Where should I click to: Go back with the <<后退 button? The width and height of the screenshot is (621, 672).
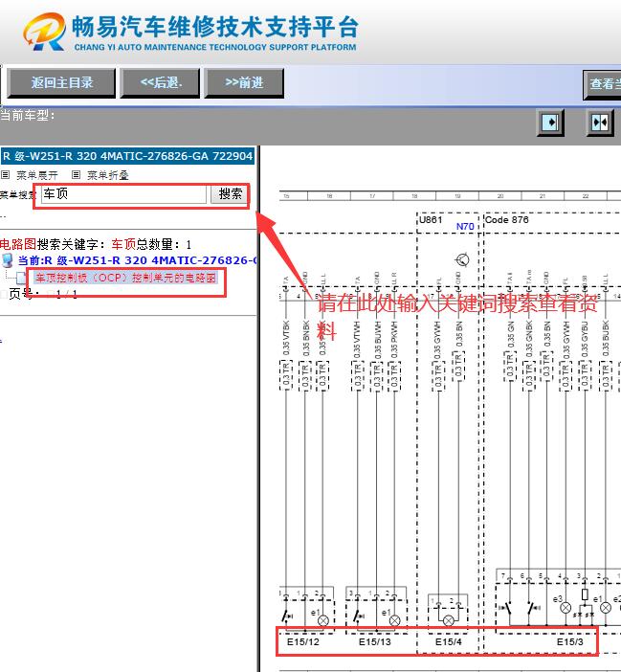(x=160, y=82)
